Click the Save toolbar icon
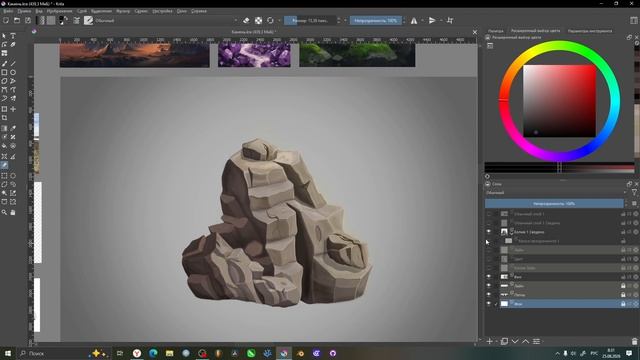This screenshot has width=640, height=360. coord(28,20)
